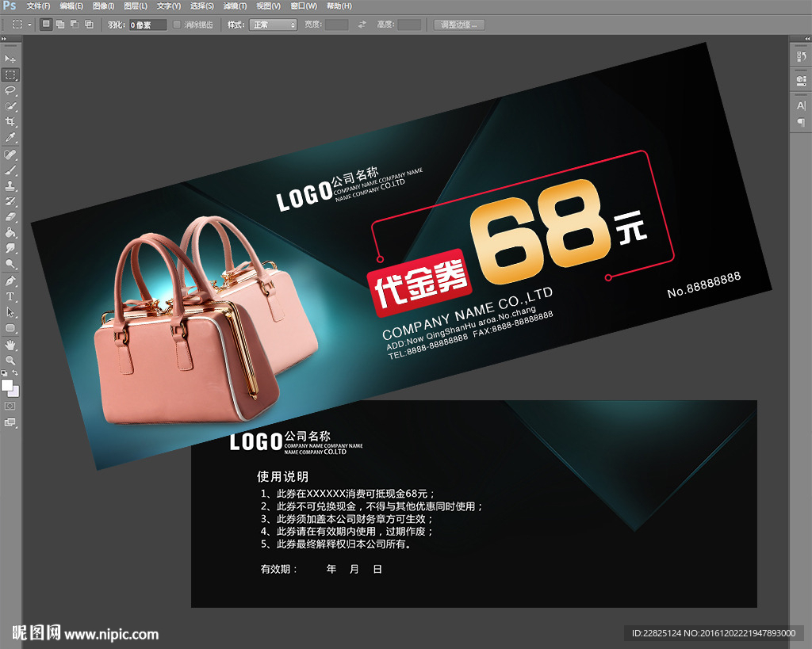Select the Move tool
This screenshot has height=649, width=812.
coord(10,59)
